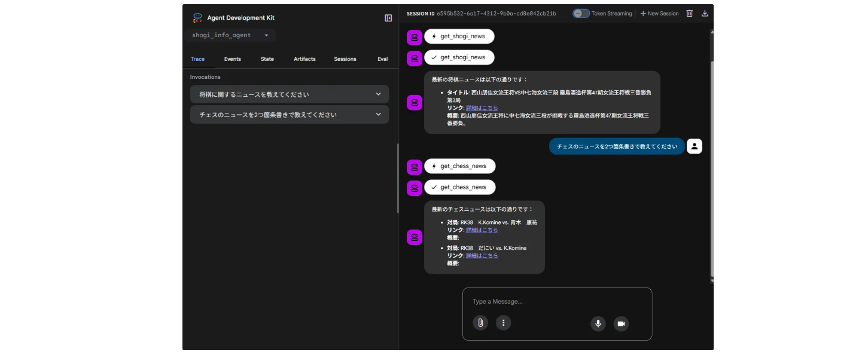Follow the link in the shogi news item
This screenshot has height=352, width=868.
(x=482, y=108)
